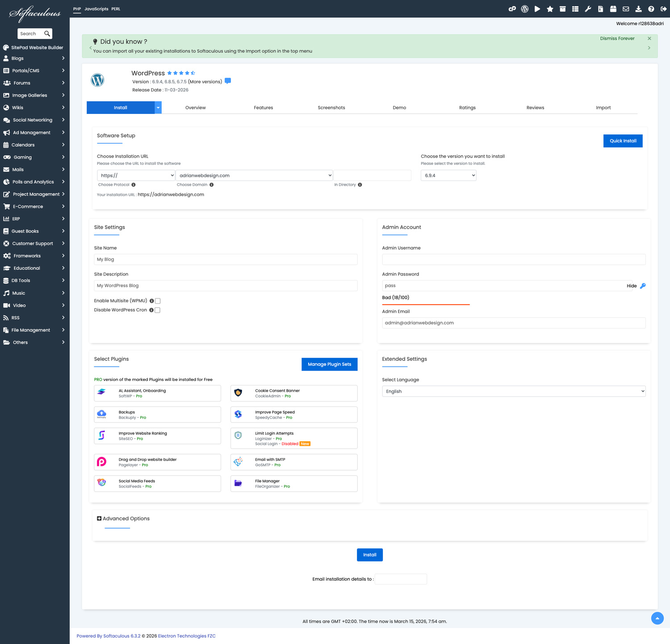
Task: Toggle the SoftWP AI Assistant plugin
Action: [x=157, y=393]
